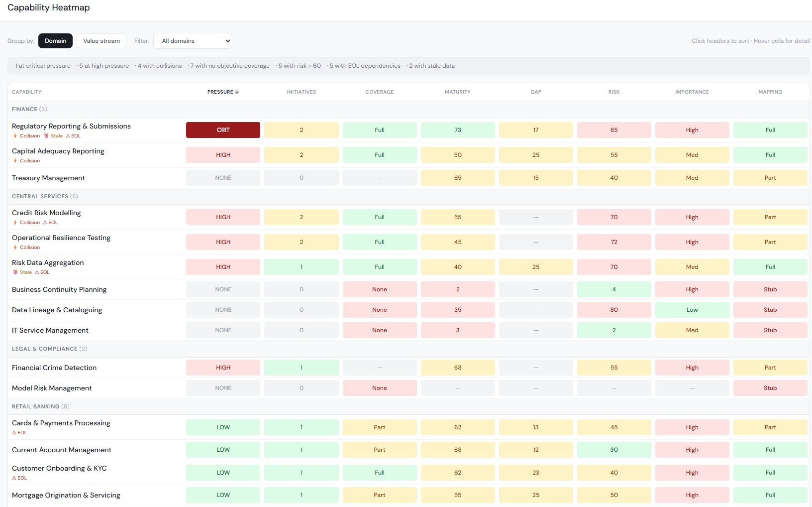Viewport: 812px width, 507px height.
Task: Switch grouping to the Value stream tab
Action: coord(101,40)
